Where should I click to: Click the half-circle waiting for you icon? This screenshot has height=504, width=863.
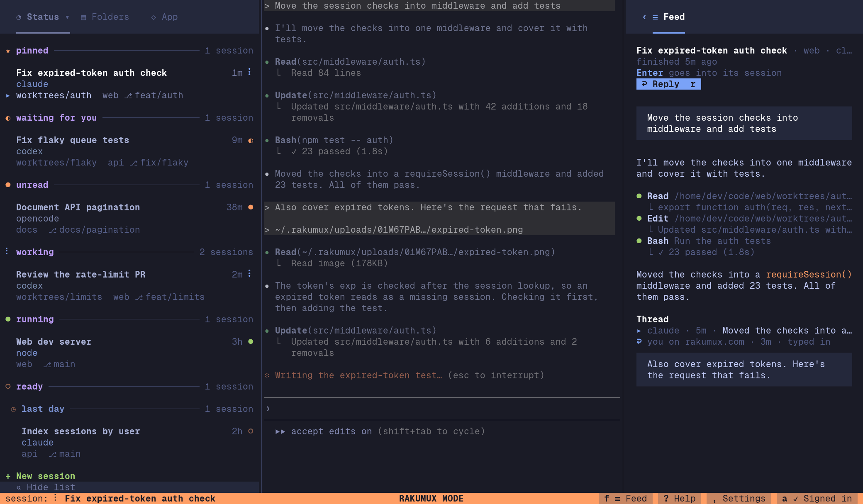pyautogui.click(x=8, y=118)
